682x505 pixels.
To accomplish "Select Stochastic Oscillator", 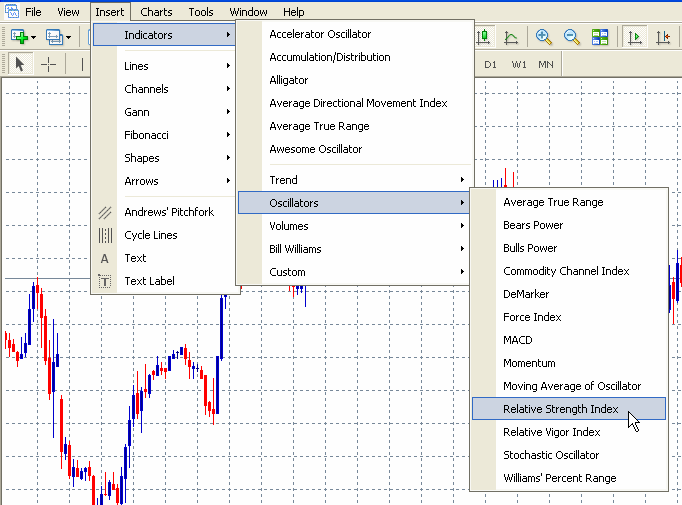I will (569, 455).
